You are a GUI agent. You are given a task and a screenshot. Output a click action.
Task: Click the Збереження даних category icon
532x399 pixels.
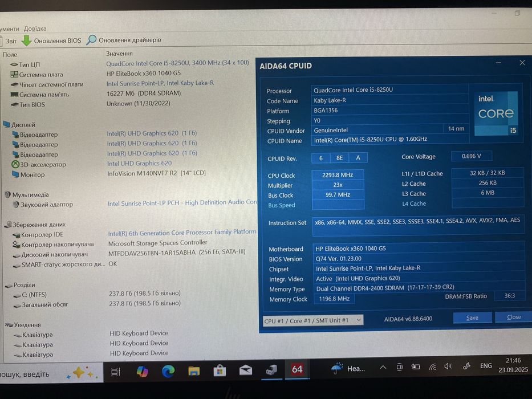9,224
